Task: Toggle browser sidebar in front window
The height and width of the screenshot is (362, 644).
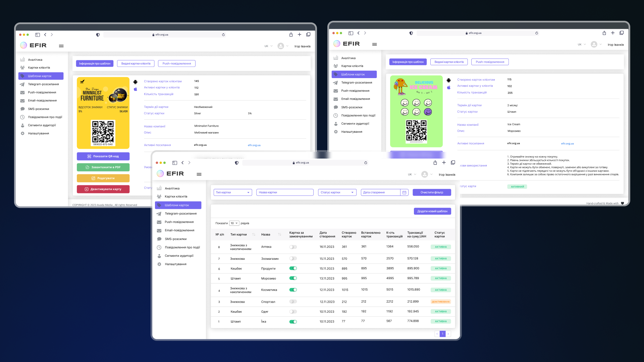Action: [x=174, y=163]
